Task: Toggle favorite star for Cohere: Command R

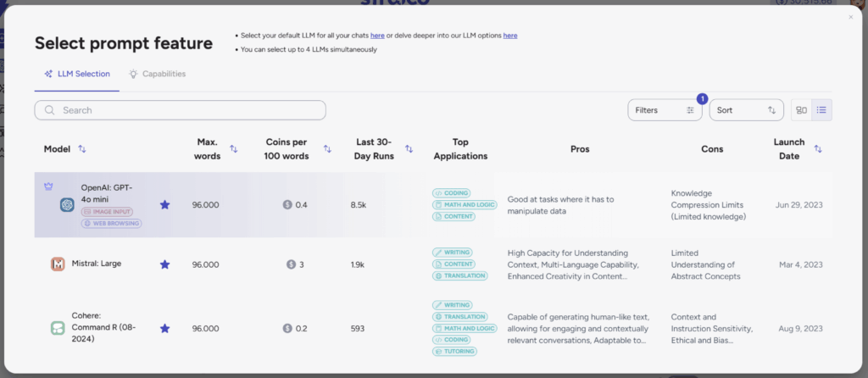Action: tap(164, 328)
